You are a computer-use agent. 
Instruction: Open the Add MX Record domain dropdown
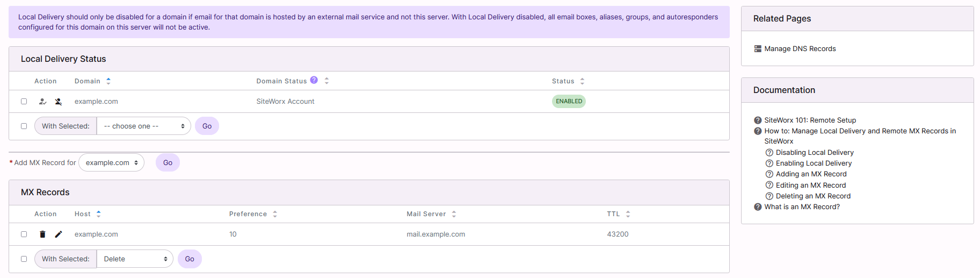112,163
